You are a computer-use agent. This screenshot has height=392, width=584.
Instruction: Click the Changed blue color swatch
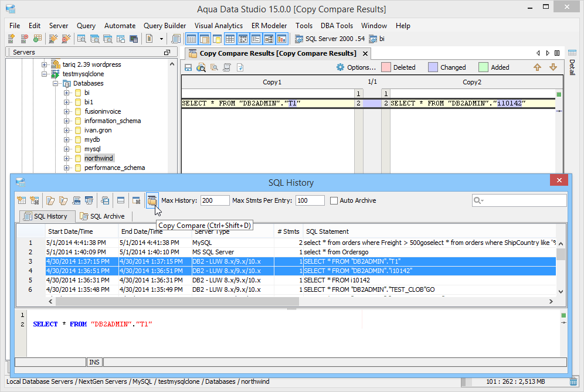(433, 67)
